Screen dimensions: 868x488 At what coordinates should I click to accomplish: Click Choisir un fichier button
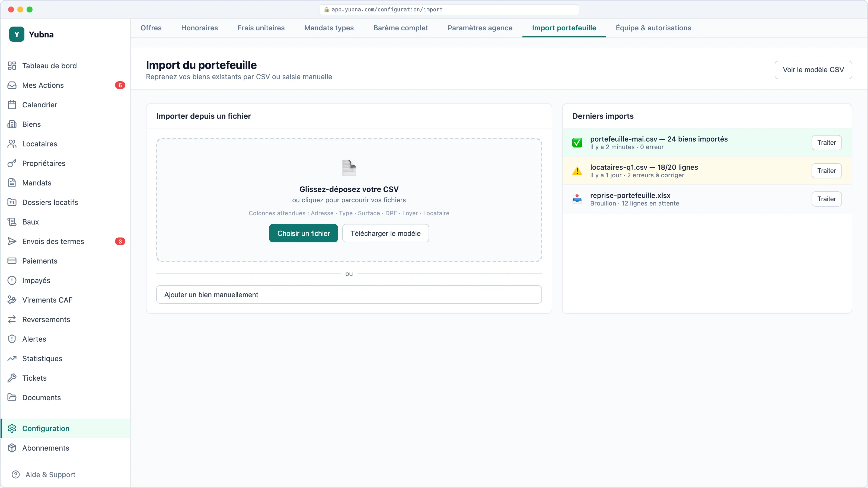(x=303, y=233)
